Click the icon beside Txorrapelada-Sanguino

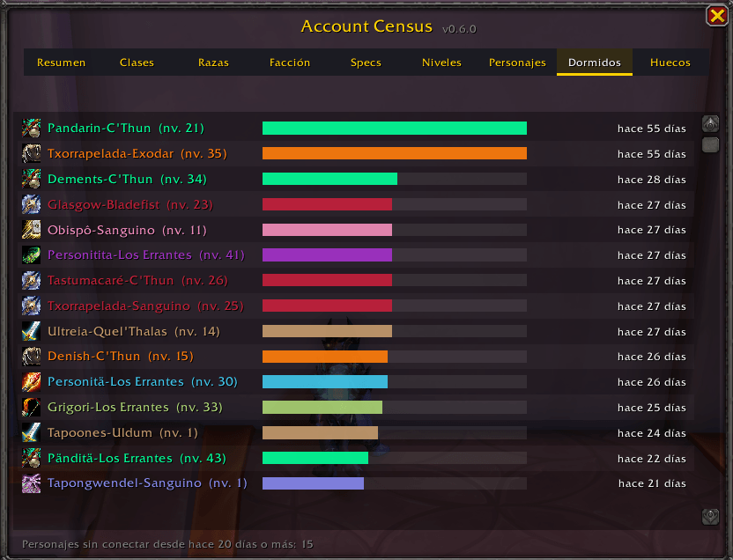tap(32, 306)
